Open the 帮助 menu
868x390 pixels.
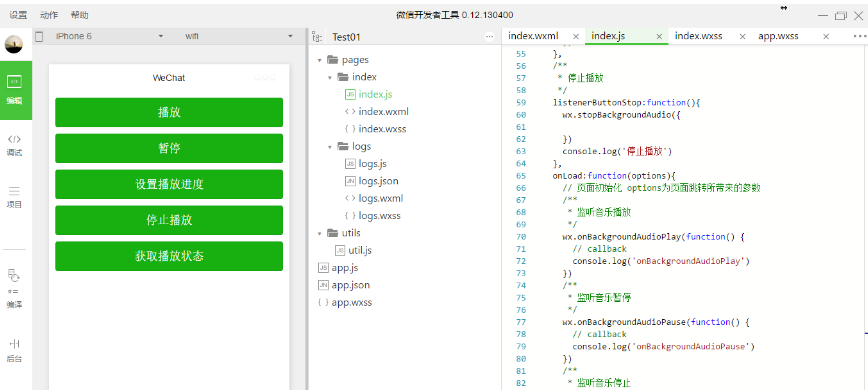pos(80,15)
